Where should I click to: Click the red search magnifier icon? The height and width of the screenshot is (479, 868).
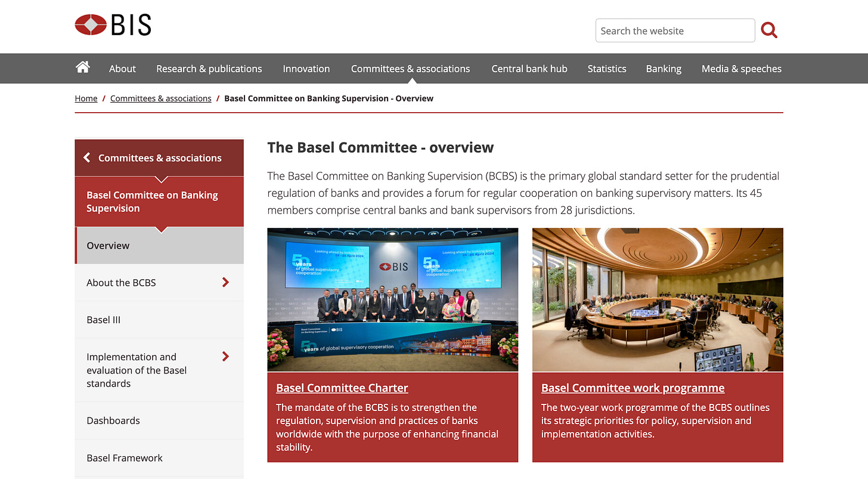[x=769, y=30]
